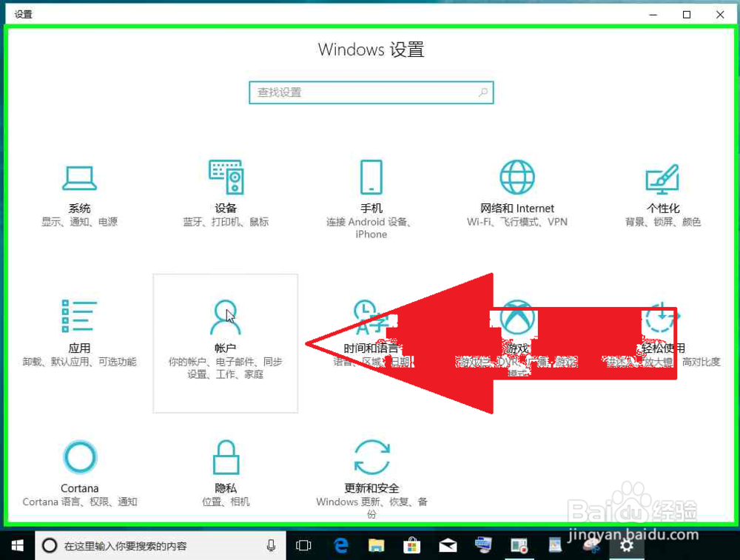Open the 系统 (System) settings laptop icon
The height and width of the screenshot is (560, 740).
[x=79, y=178]
